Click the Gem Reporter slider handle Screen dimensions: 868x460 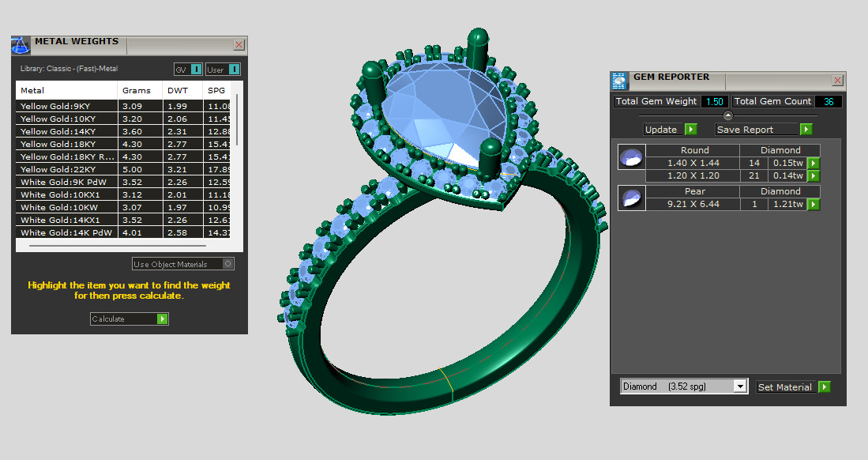(728, 115)
